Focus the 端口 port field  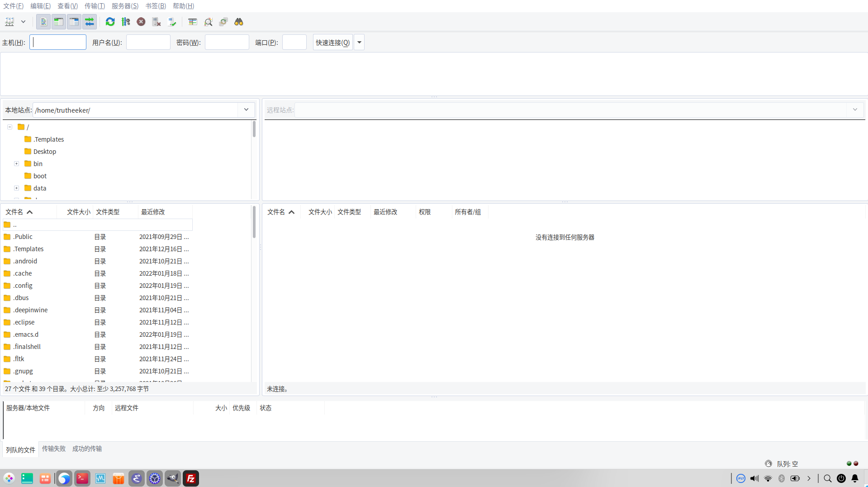[294, 42]
